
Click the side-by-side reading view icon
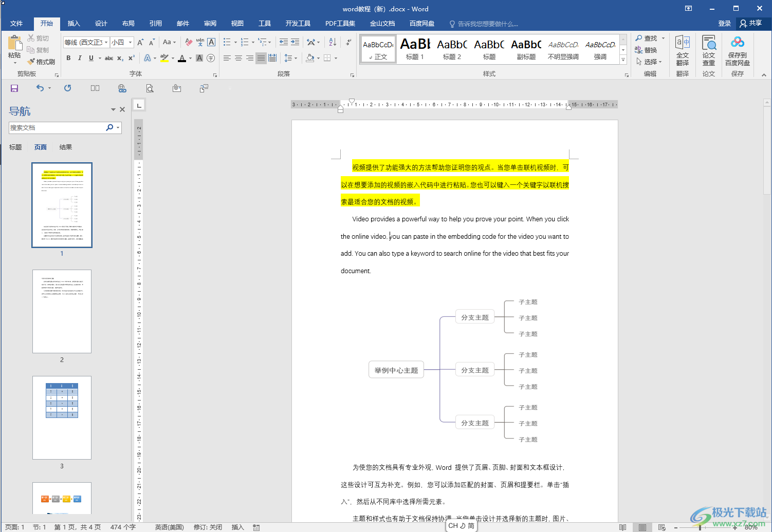[95, 88]
